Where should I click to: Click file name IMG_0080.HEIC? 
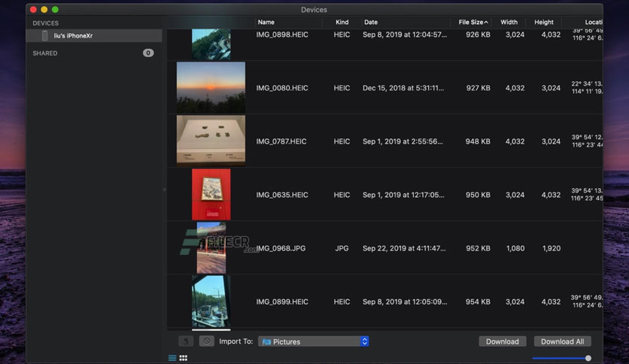click(282, 88)
